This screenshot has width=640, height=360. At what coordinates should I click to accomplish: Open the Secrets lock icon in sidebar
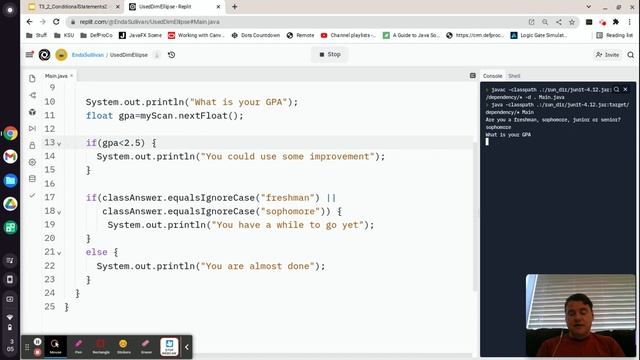click(32, 145)
